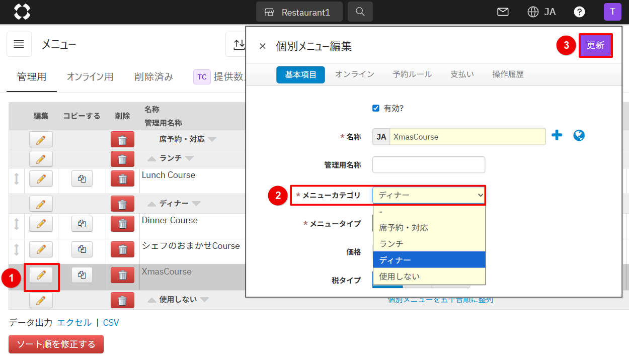Change language via JA globe
This screenshot has height=364, width=629.
541,12
